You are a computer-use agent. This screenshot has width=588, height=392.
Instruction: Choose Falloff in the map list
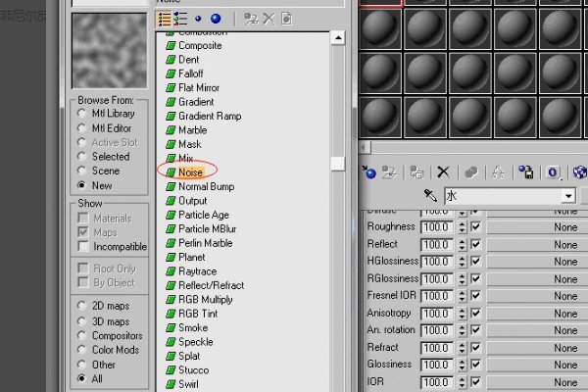[x=190, y=73]
